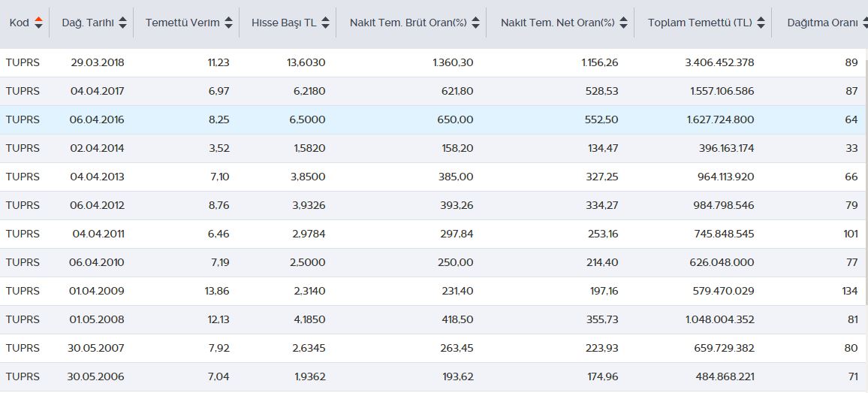Image resolution: width=868 pixels, height=393 pixels.
Task: Click the Kod column header label
Action: pyautogui.click(x=20, y=23)
